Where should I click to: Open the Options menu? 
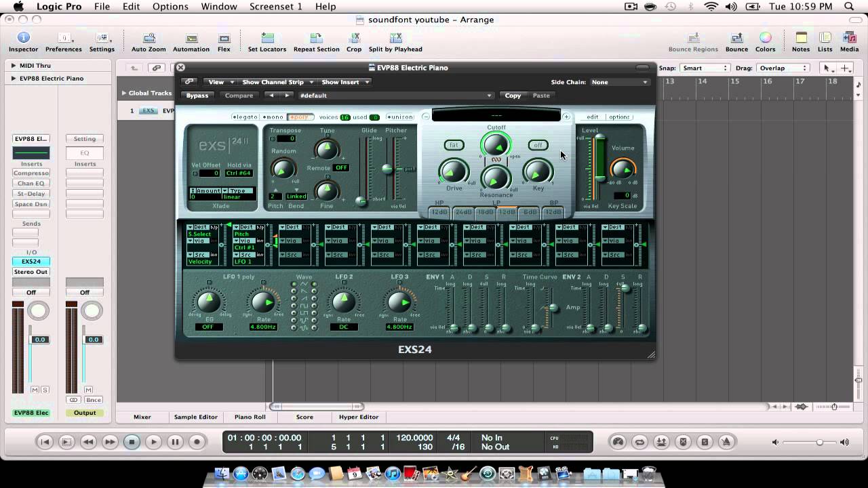tap(170, 6)
